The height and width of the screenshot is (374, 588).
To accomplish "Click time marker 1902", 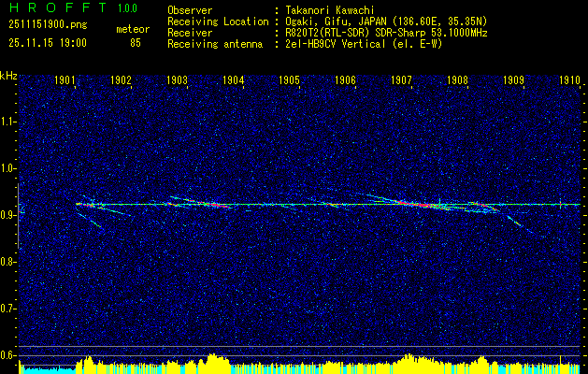I will [121, 79].
